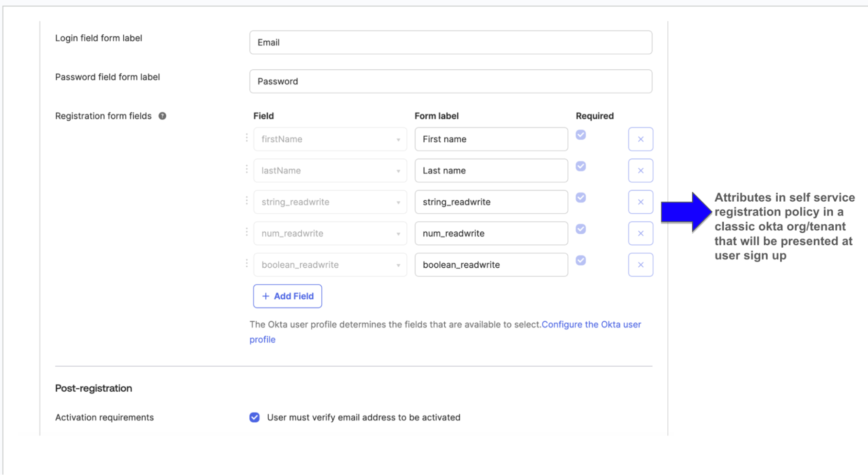
Task: Click the Add Field button
Action: (287, 296)
